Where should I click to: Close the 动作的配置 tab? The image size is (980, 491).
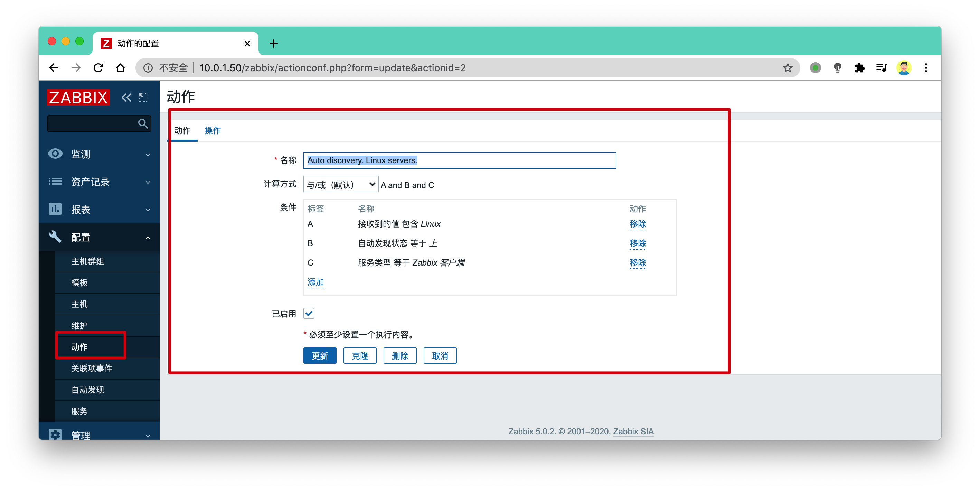tap(247, 43)
